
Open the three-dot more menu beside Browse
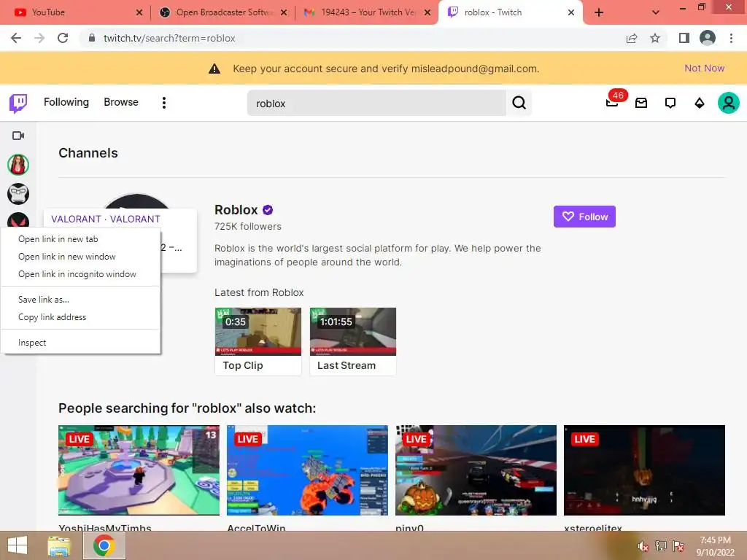pyautogui.click(x=164, y=103)
